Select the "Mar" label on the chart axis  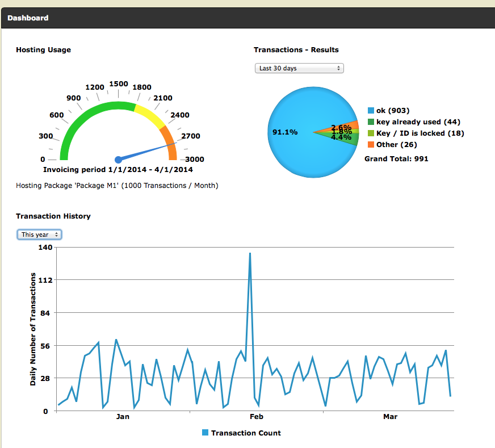[390, 417]
